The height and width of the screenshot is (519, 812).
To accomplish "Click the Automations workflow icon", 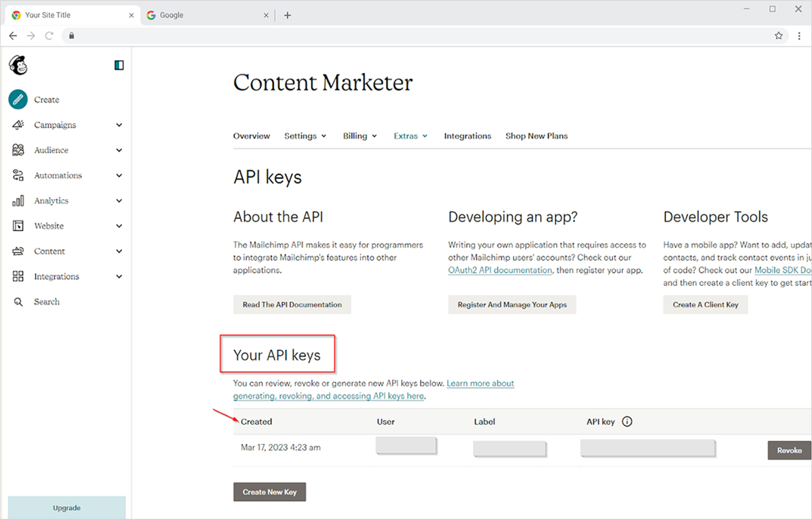I will (x=18, y=176).
